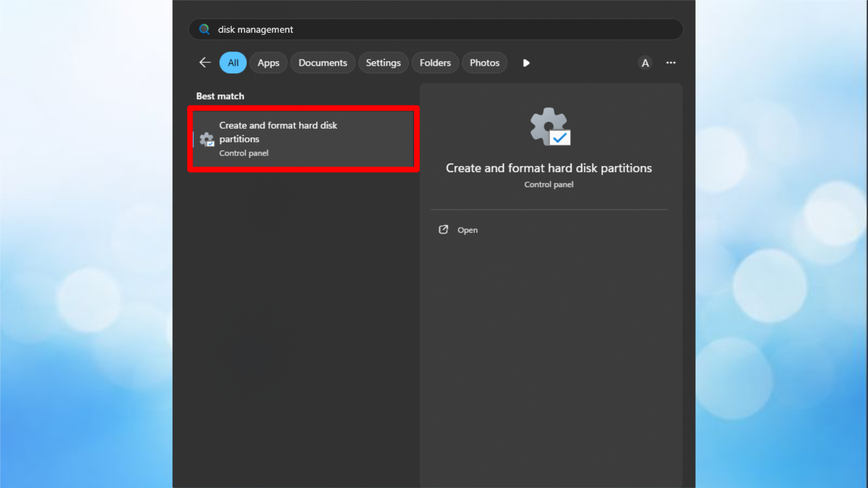The image size is (868, 488).
Task: Open Create and format hard disk partitions
Action: (x=303, y=139)
